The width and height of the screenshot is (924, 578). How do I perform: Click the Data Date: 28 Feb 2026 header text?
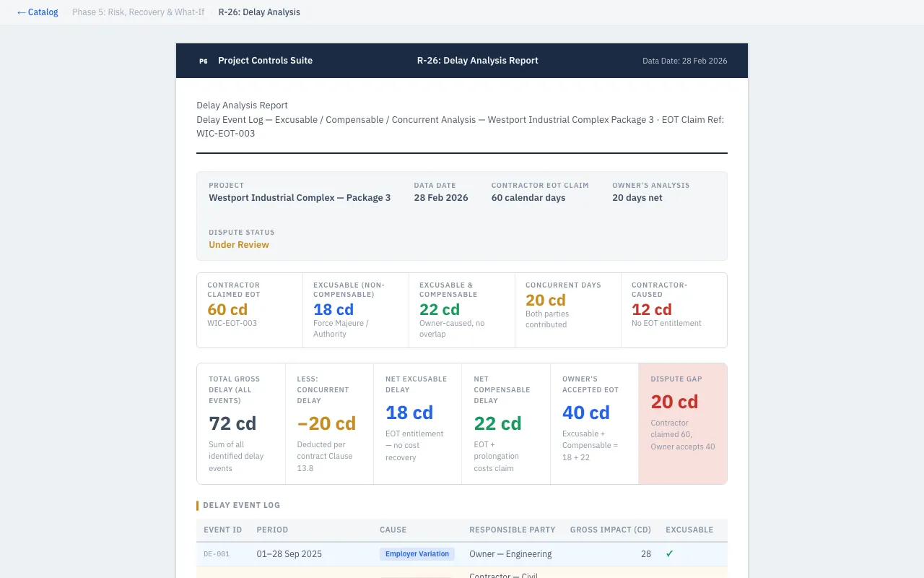pos(684,61)
